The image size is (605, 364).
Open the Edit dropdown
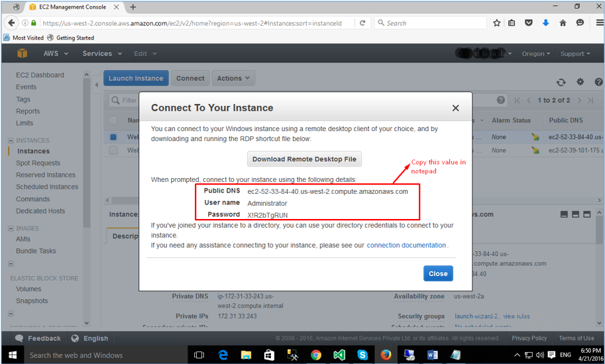coord(145,54)
